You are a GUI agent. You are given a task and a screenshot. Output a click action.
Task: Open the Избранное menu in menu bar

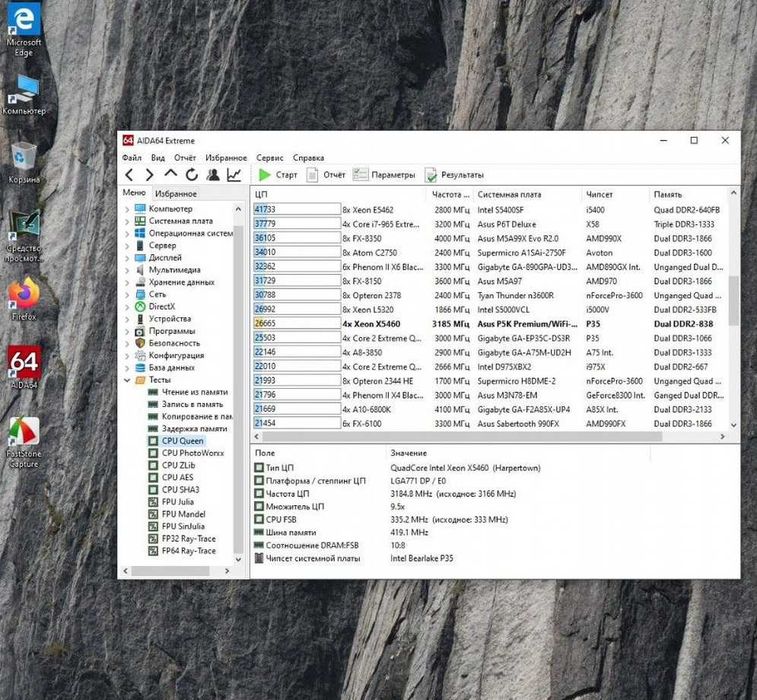[226, 158]
